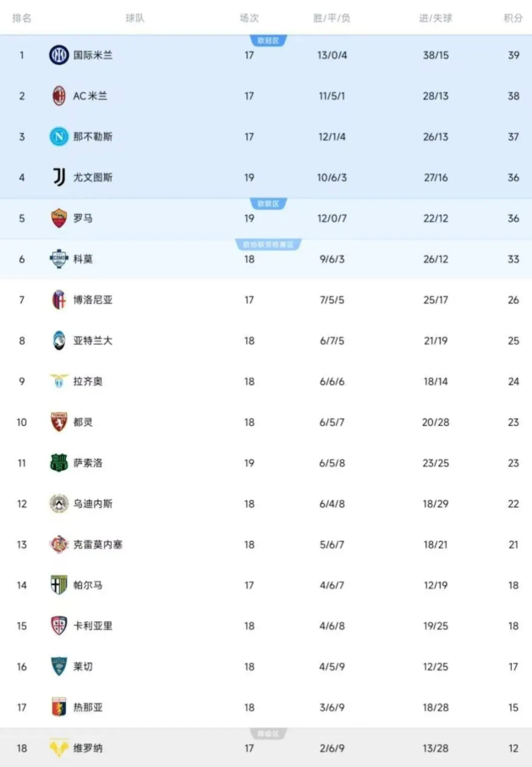Open the Sassuolo green badge
This screenshot has height=767, width=532.
click(58, 463)
